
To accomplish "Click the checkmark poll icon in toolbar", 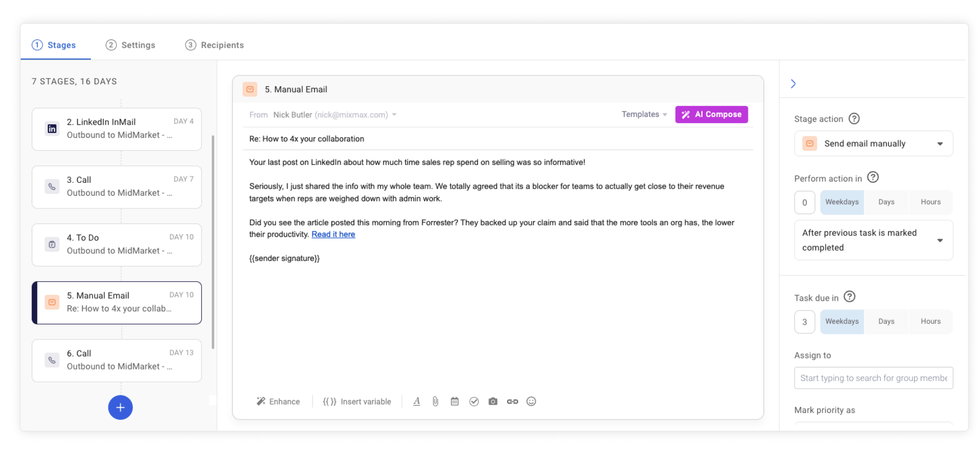I will pyautogui.click(x=474, y=401).
